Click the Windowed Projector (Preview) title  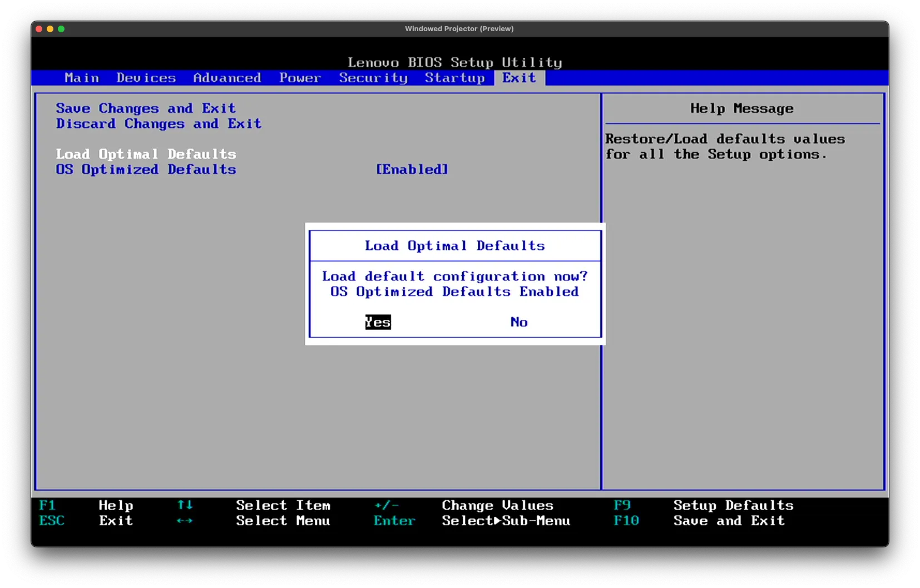[459, 29]
